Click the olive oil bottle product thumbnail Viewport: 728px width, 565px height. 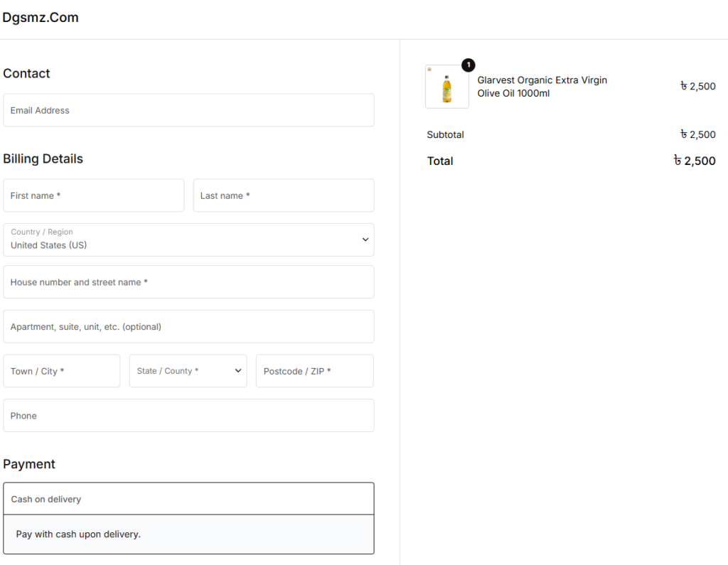(x=446, y=88)
